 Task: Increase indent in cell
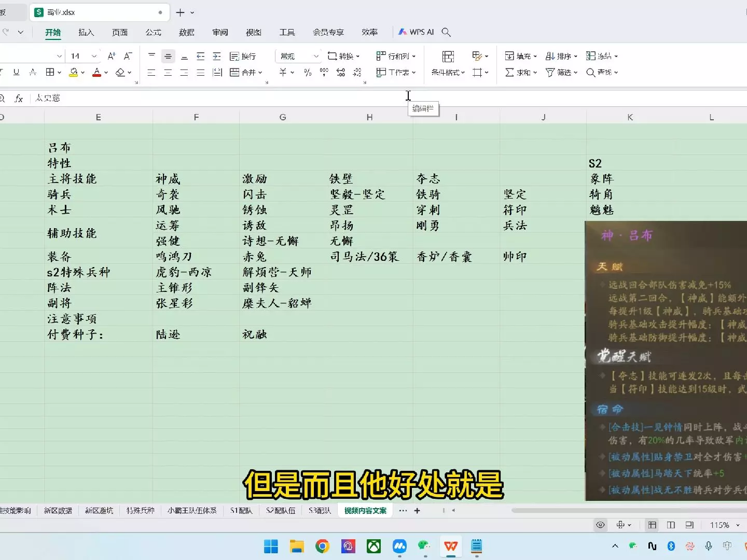[217, 56]
